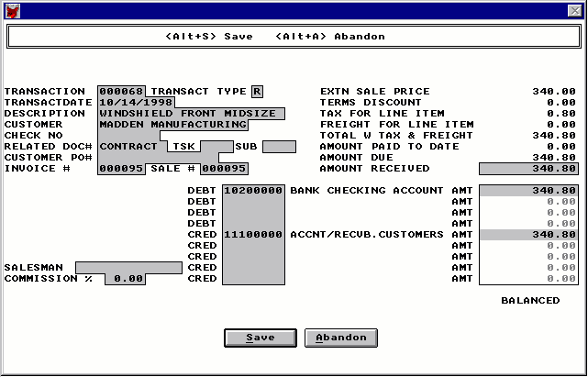Close the window with the X button
The width and height of the screenshot is (588, 377).
click(x=575, y=11)
